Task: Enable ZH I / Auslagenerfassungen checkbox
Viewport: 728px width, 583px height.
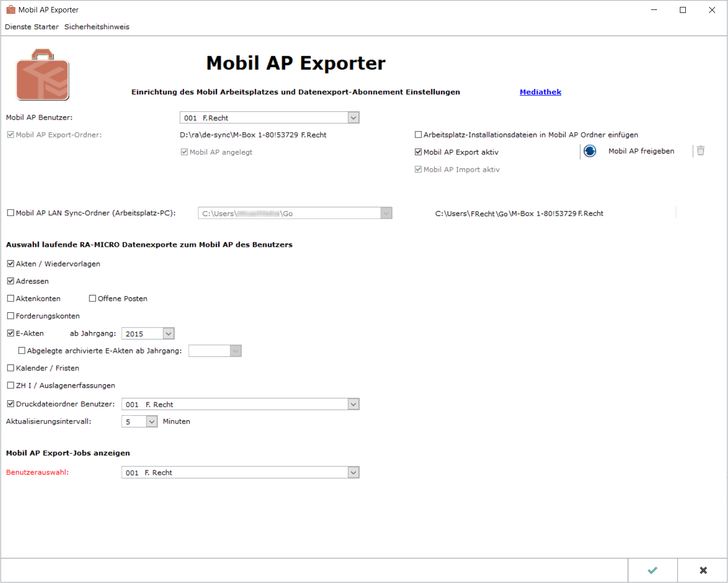Action: pyautogui.click(x=10, y=385)
